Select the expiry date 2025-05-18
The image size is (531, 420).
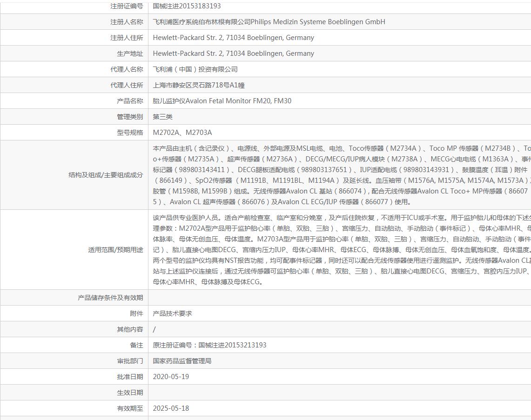click(171, 408)
